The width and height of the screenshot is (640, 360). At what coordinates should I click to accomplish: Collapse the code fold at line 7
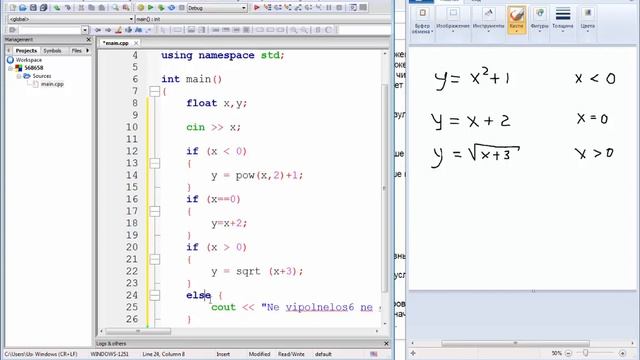(155, 91)
